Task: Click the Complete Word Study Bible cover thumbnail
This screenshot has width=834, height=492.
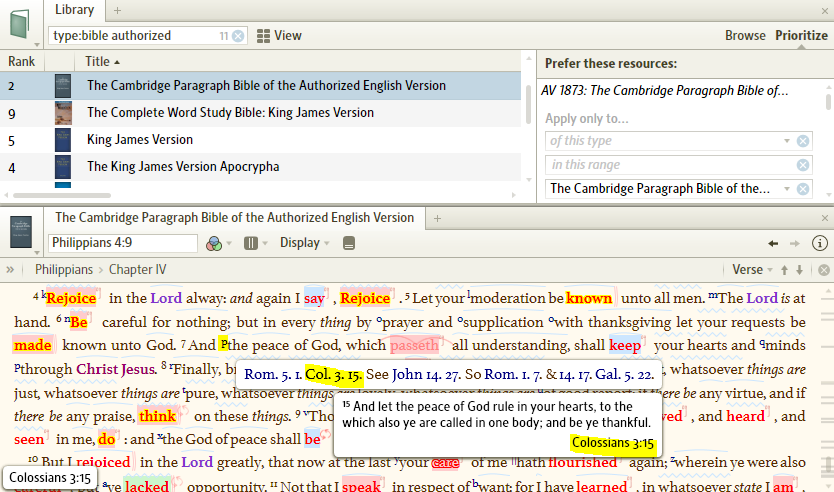Action: point(63,113)
